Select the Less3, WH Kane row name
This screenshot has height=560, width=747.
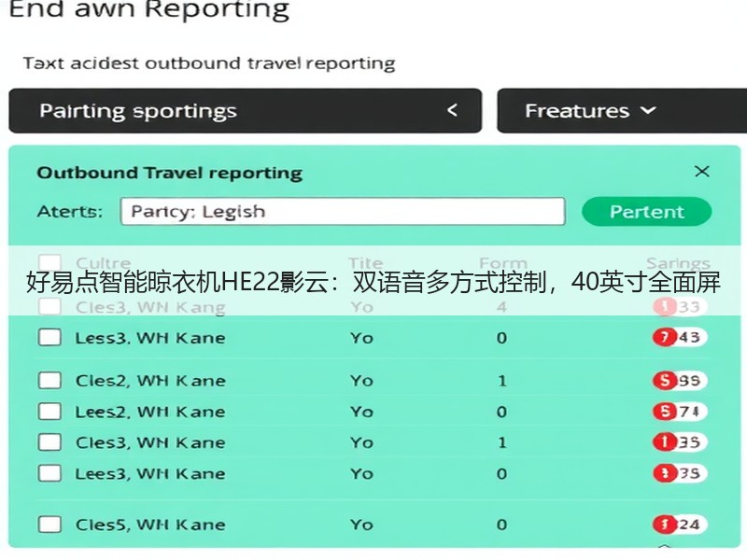pyautogui.click(x=150, y=338)
